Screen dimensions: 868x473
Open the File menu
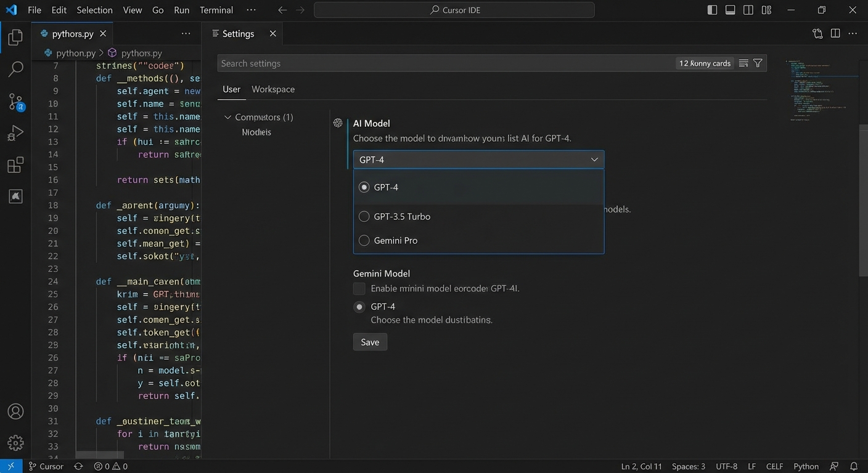pos(35,10)
